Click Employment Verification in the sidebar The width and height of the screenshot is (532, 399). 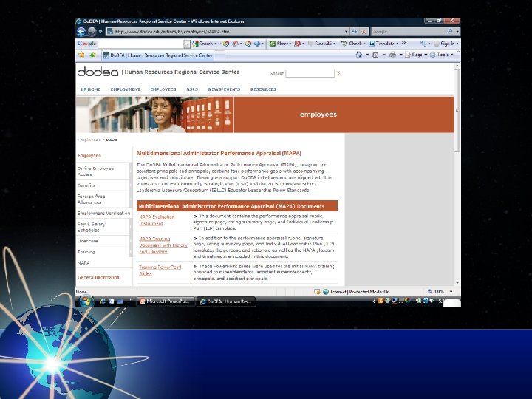point(103,213)
